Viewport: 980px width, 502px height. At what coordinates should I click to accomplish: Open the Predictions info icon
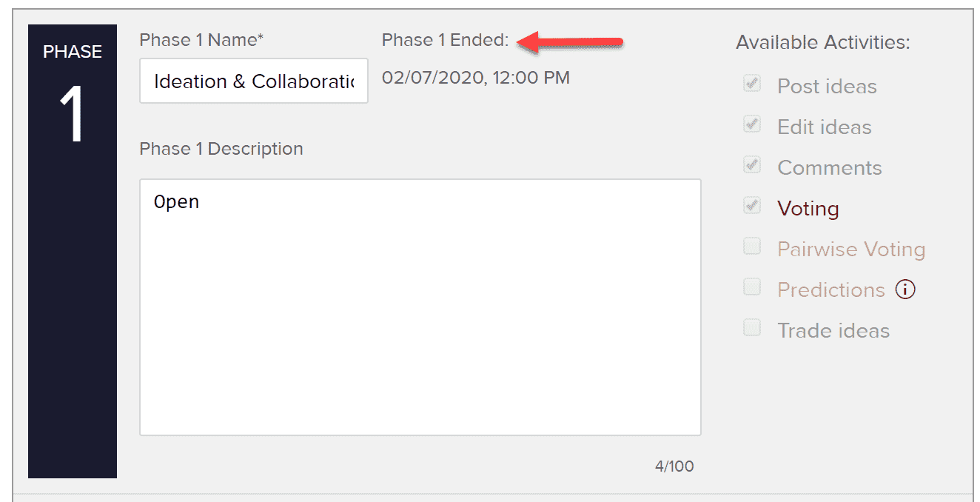coord(905,290)
